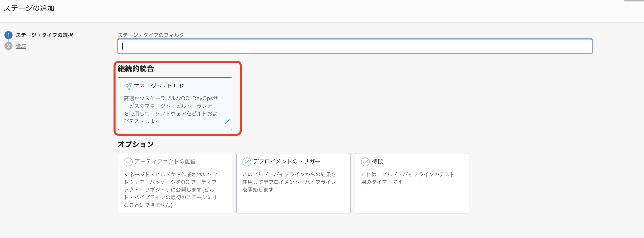
Task: Focus the ステージ・タイプのフィルタ input field
Action: (355, 46)
